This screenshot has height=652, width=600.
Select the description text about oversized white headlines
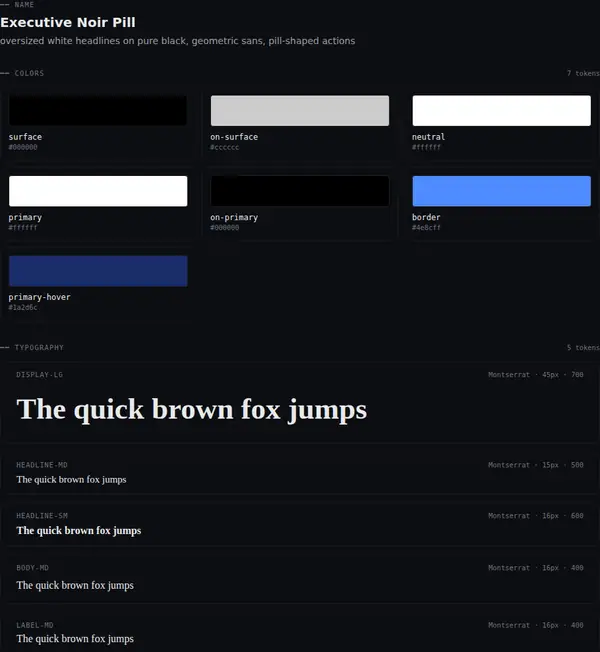pos(178,41)
